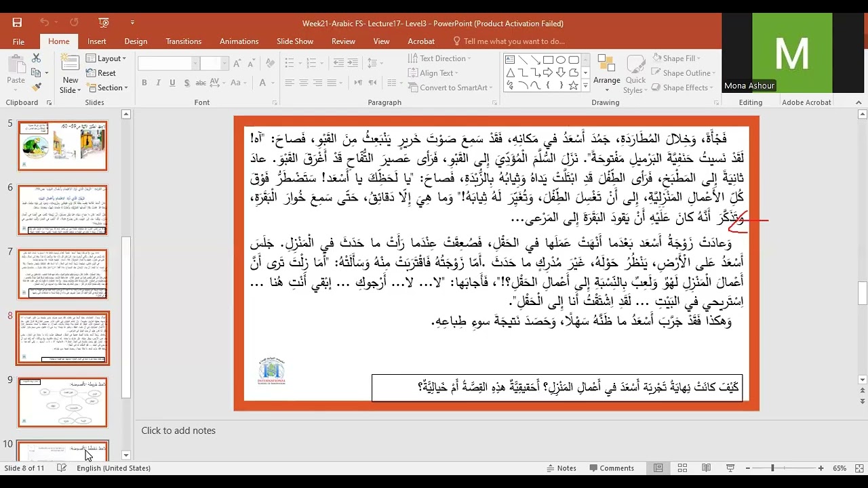The height and width of the screenshot is (488, 868).
Task: Click the Save icon in quick access toolbar
Action: coord(17,22)
